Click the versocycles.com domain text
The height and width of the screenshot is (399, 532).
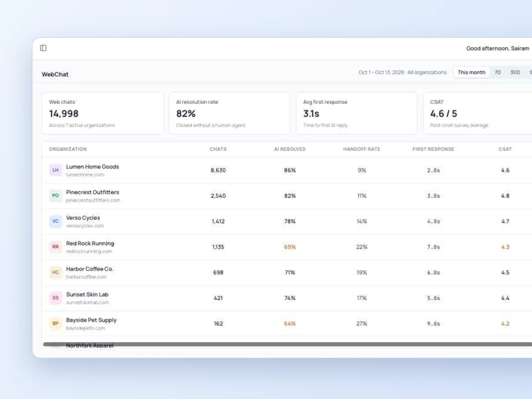[x=85, y=226]
